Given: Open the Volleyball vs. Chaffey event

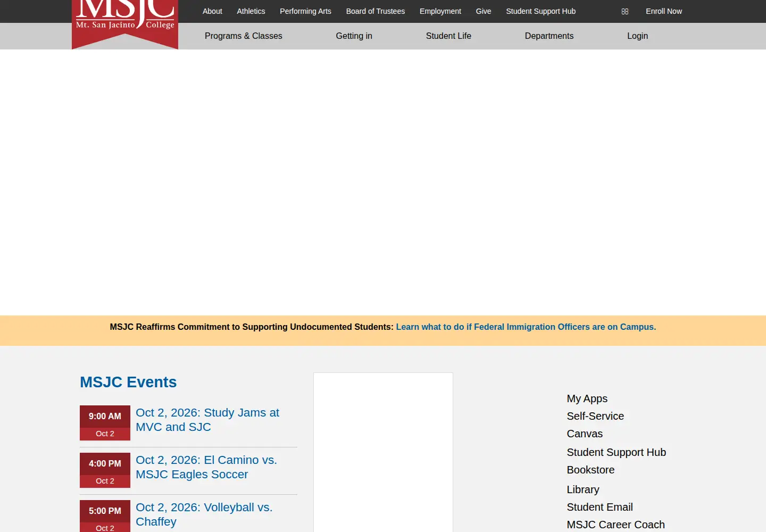Looking at the screenshot, I should [204, 514].
